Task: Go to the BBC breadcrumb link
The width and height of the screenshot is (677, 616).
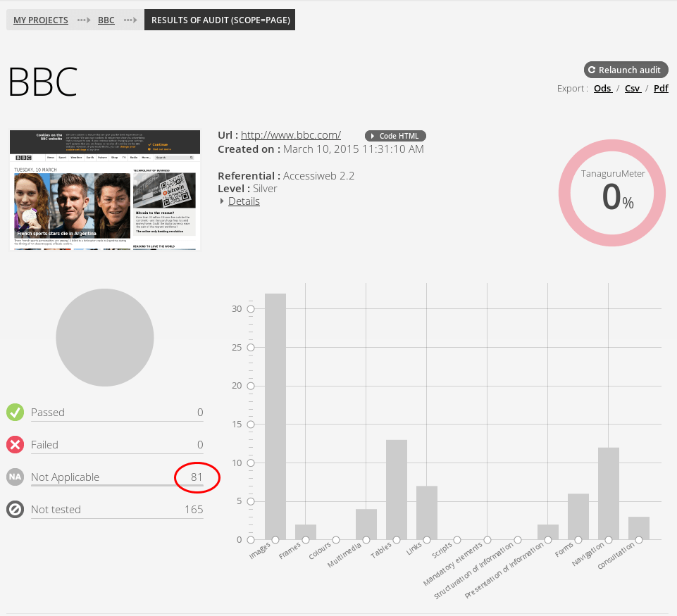Action: (106, 20)
